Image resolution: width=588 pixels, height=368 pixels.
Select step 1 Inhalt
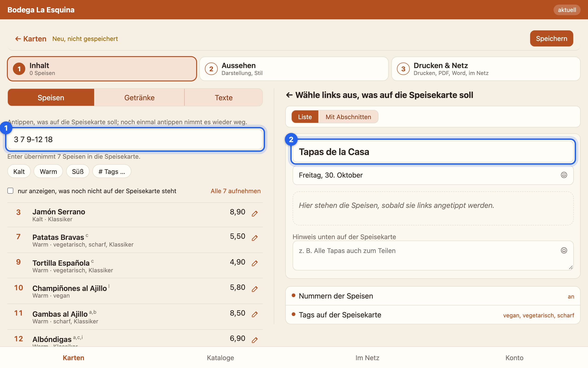coord(102,69)
